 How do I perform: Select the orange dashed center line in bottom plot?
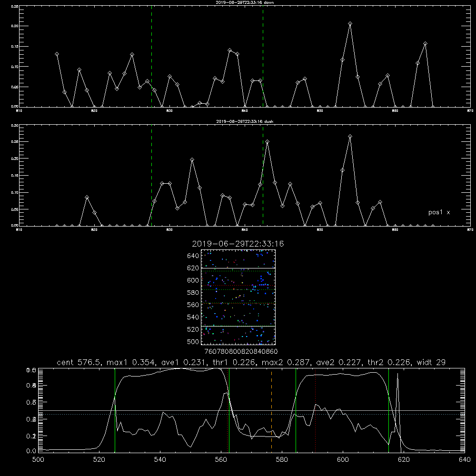[x=271, y=410]
